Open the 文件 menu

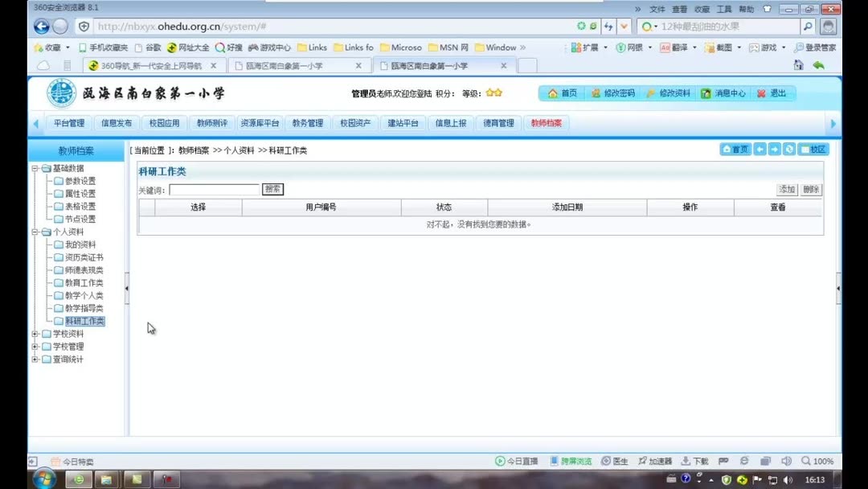(657, 9)
